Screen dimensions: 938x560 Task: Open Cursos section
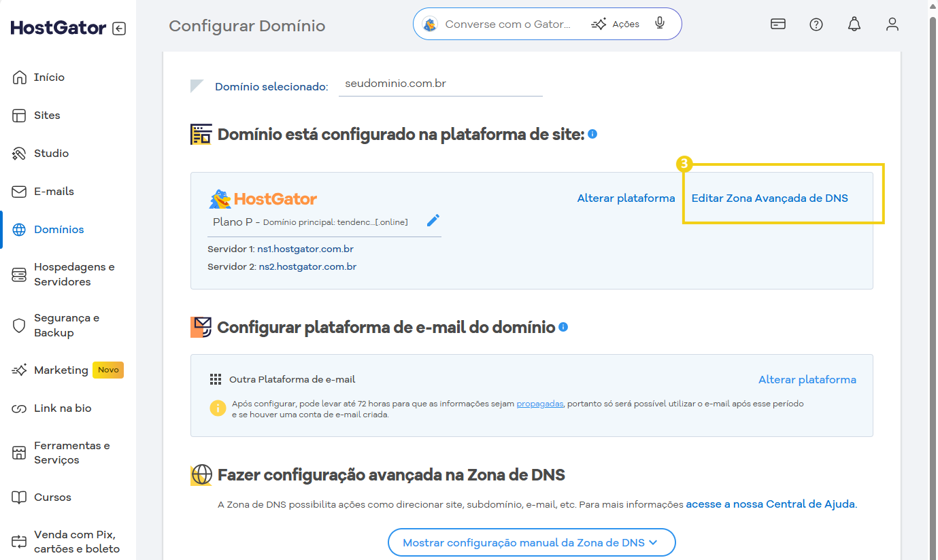click(52, 497)
